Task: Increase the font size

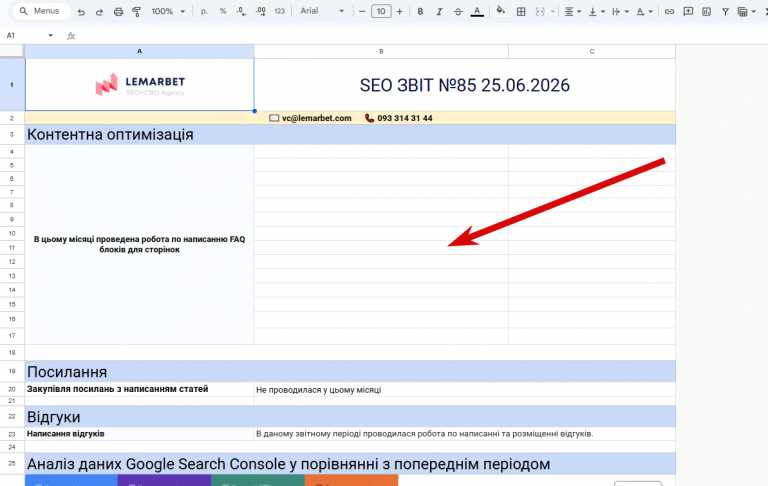Action: coord(400,11)
